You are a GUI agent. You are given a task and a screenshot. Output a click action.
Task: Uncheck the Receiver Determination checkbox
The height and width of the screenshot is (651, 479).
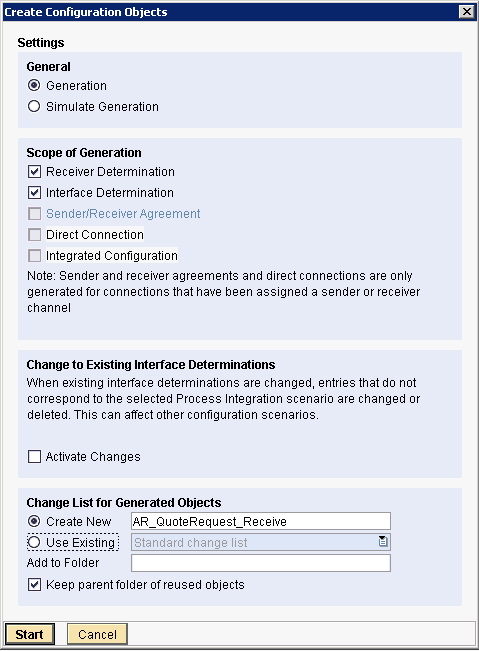(x=34, y=171)
